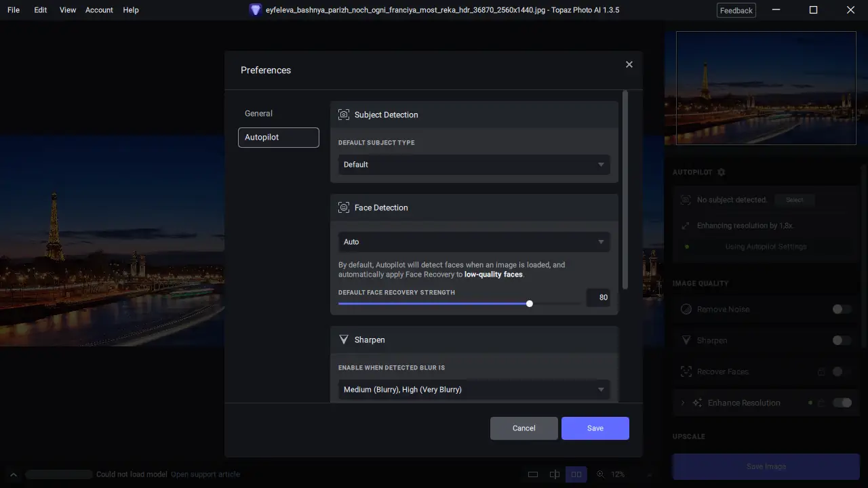Switch to split view comparison
This screenshot has width=868, height=488.
pyautogui.click(x=555, y=474)
